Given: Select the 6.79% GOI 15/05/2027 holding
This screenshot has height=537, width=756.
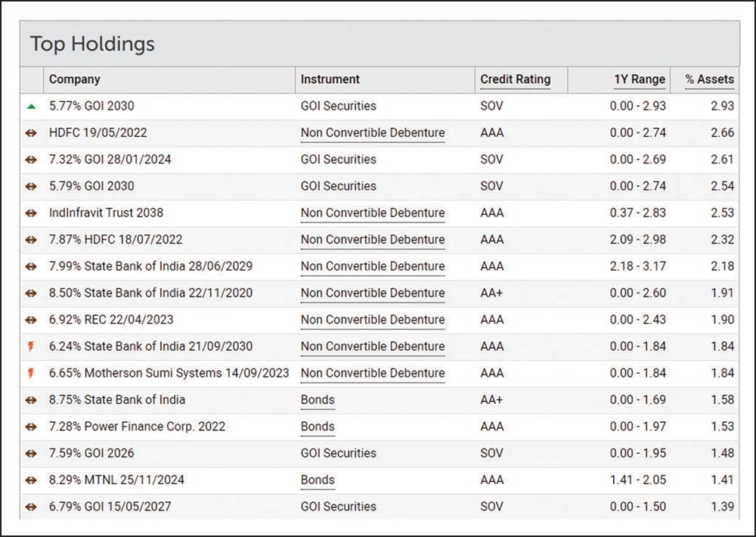Looking at the screenshot, I should (110, 507).
